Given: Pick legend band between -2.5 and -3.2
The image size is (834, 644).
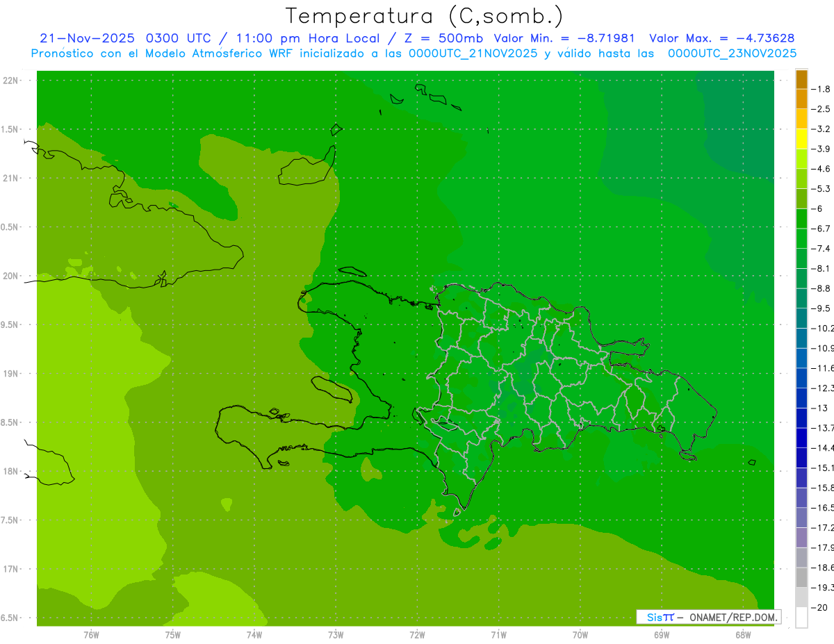Looking at the screenshot, I should point(801,119).
